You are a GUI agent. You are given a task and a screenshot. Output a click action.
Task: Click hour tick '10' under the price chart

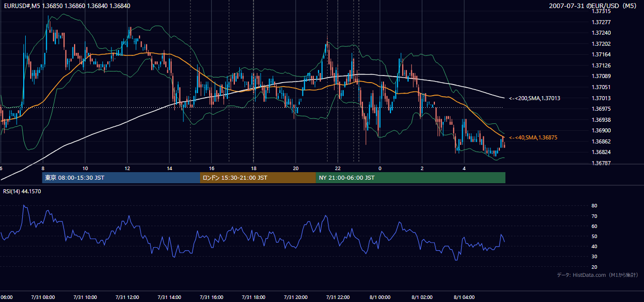(x=85, y=168)
